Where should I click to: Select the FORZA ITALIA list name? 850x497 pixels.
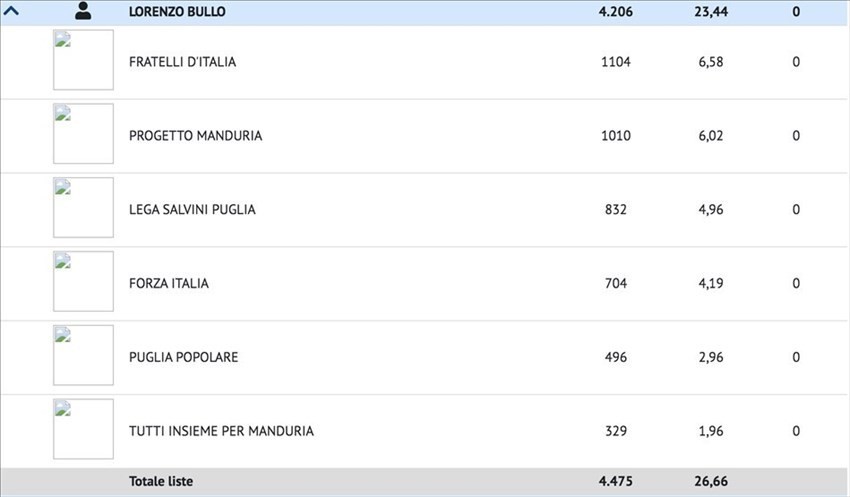coord(169,283)
